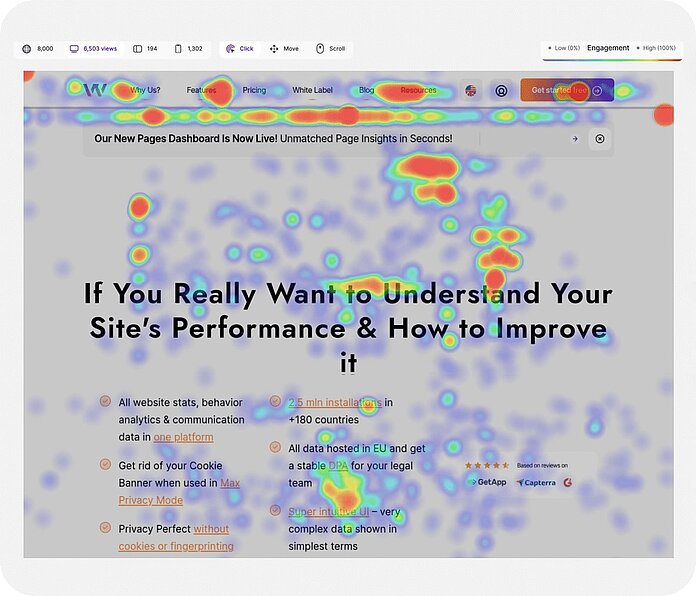Switch heatmap to Move mode
The image size is (696, 596).
coord(284,48)
